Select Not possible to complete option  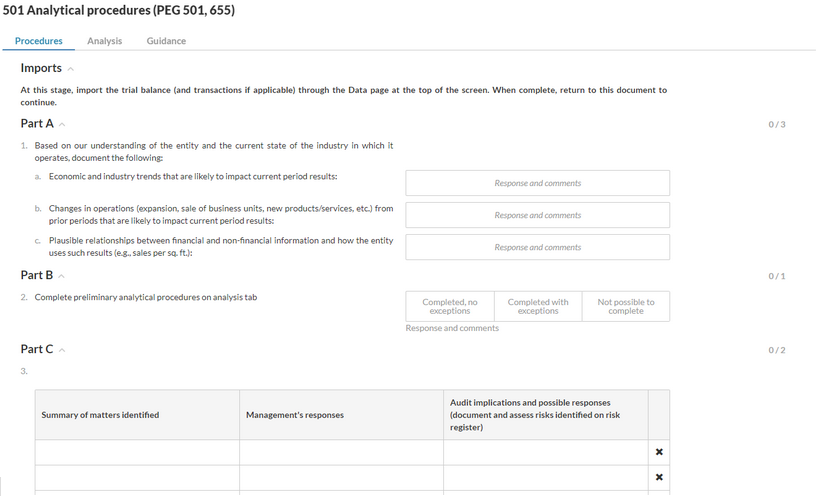click(625, 307)
